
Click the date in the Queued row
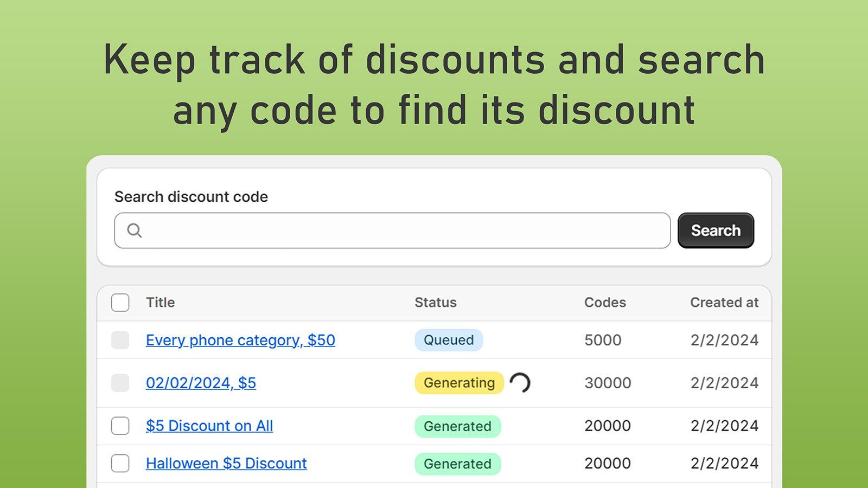[724, 340]
